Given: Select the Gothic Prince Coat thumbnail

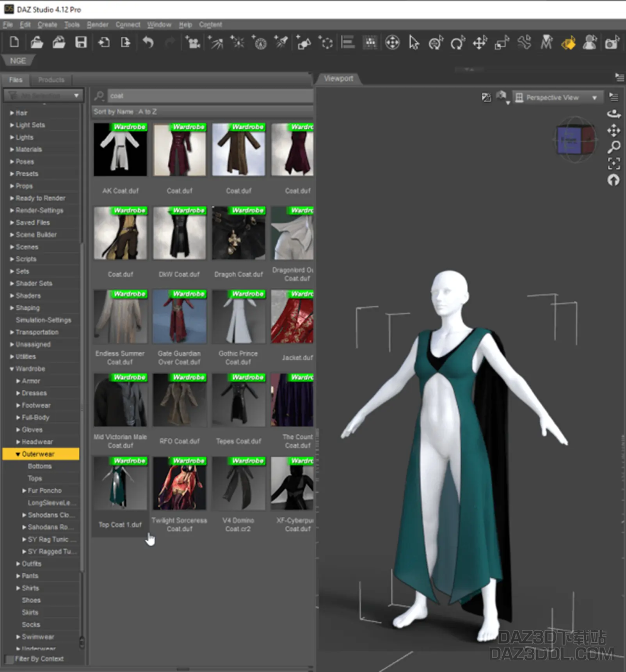Looking at the screenshot, I should (x=238, y=317).
